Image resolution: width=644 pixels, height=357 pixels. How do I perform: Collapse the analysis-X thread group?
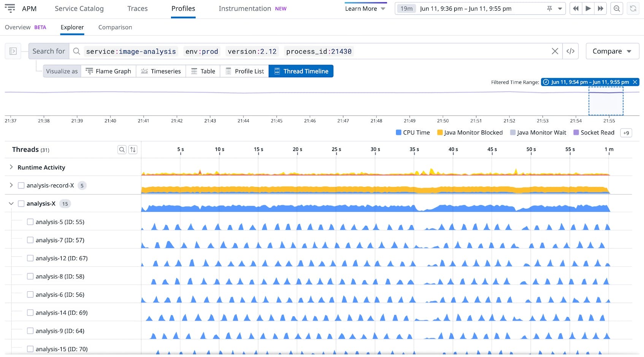click(x=11, y=203)
